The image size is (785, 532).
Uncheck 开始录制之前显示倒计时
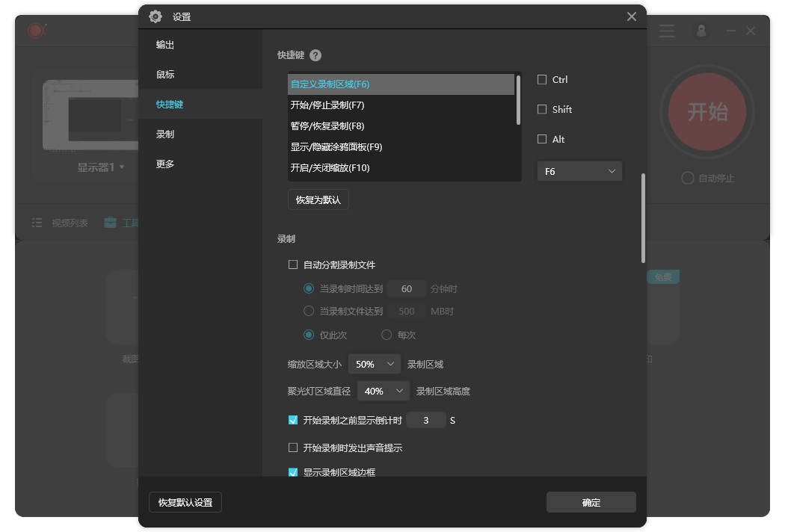(292, 420)
